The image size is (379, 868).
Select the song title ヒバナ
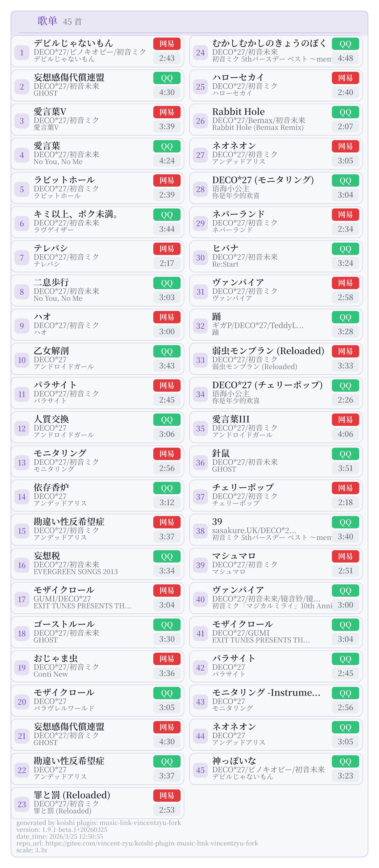225,248
